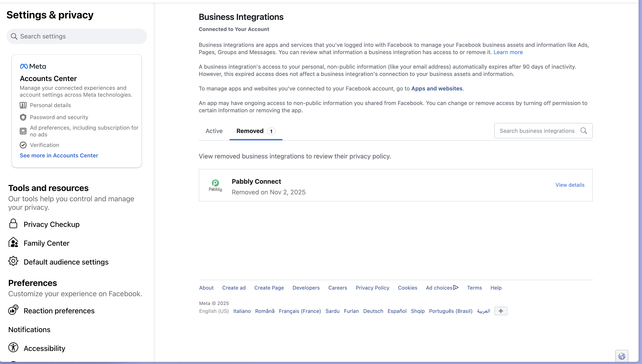The image size is (642, 364).
Task: Click the Privacy Checkup lock icon
Action: click(13, 224)
